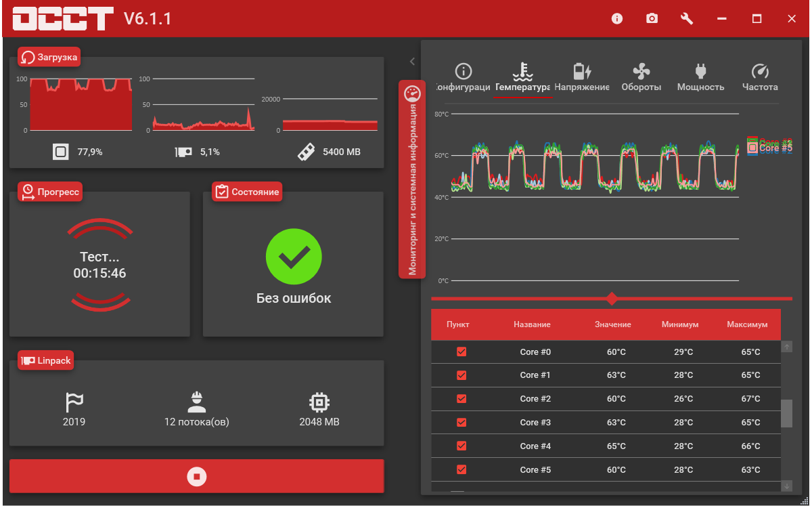Click the 12 потока(ов) text

pyautogui.click(x=197, y=422)
